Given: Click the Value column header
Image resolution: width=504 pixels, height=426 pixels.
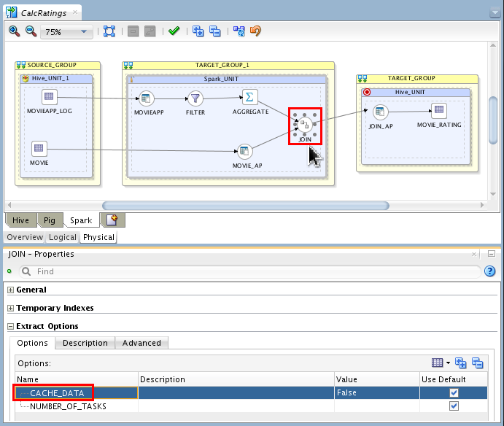Looking at the screenshot, I should 376,379.
